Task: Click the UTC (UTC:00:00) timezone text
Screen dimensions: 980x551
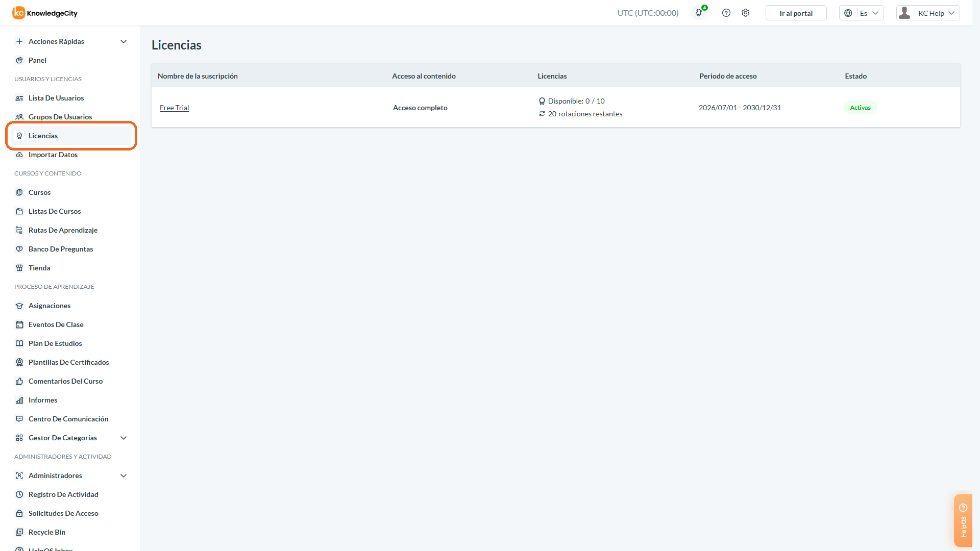Action: click(x=648, y=13)
